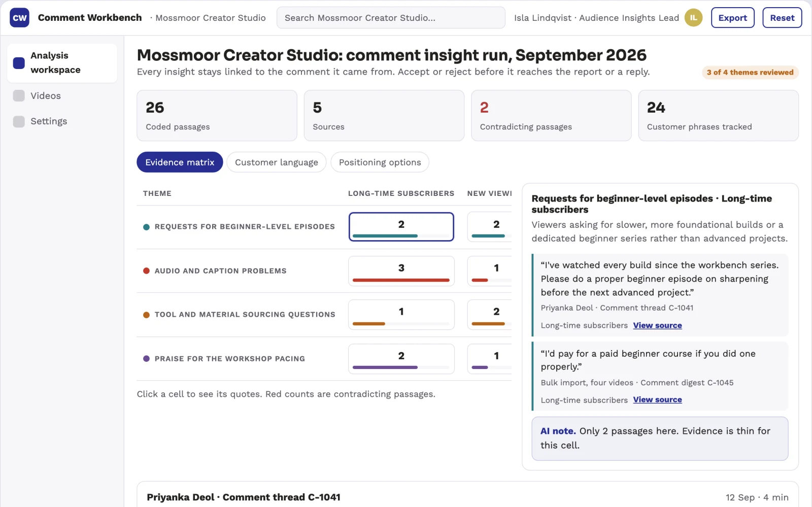Image resolution: width=812 pixels, height=507 pixels.
Task: Select Analysis workspace in the sidebar
Action: tap(62, 63)
